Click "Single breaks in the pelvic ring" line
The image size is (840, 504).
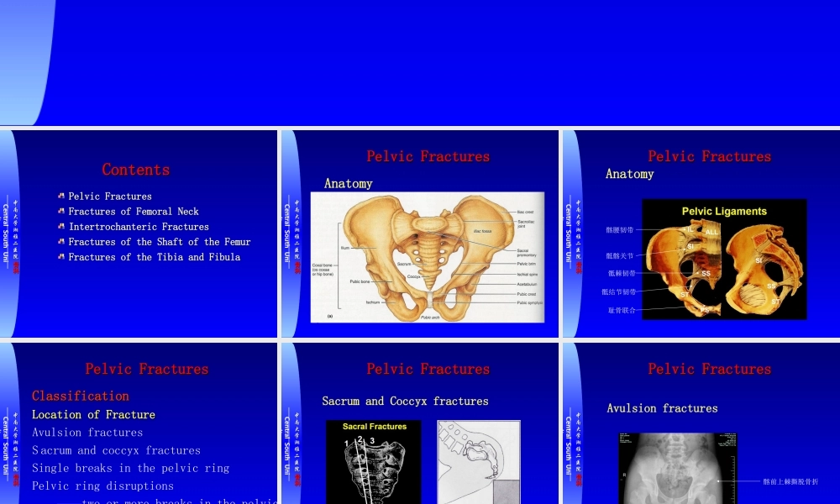[x=130, y=468]
